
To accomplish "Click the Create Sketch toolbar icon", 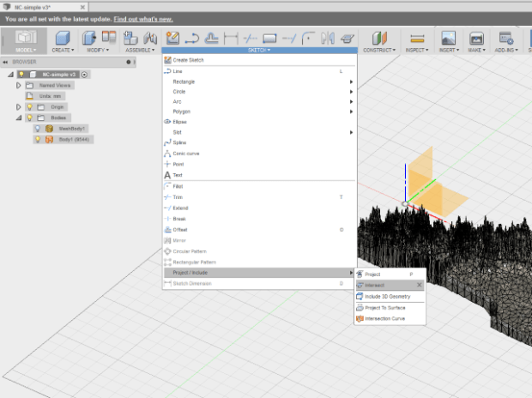I will coord(172,38).
